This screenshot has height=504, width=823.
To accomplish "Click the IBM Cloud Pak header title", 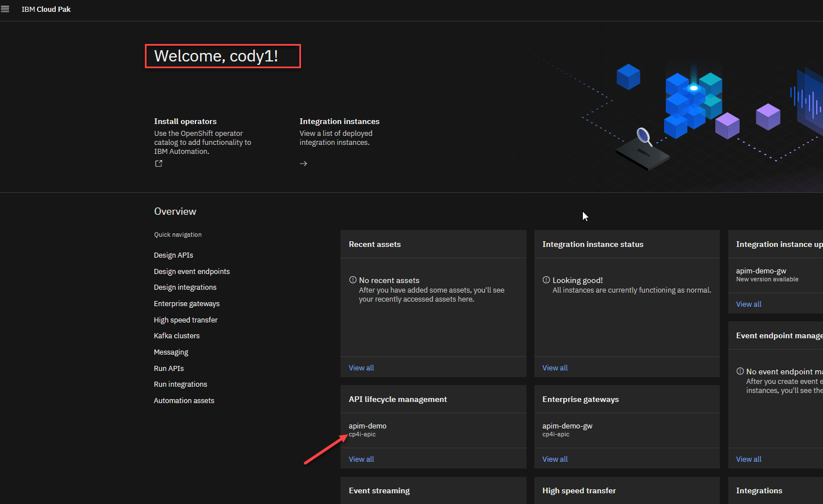I will [46, 10].
